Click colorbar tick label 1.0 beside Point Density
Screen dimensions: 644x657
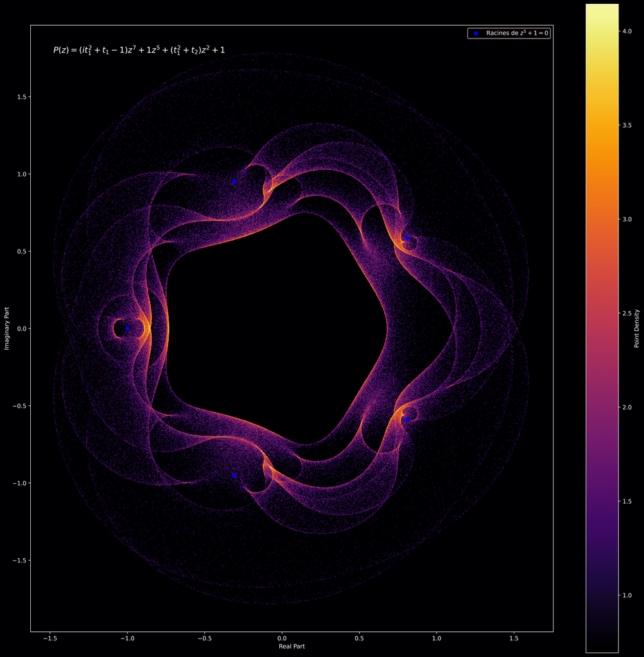tap(627, 595)
